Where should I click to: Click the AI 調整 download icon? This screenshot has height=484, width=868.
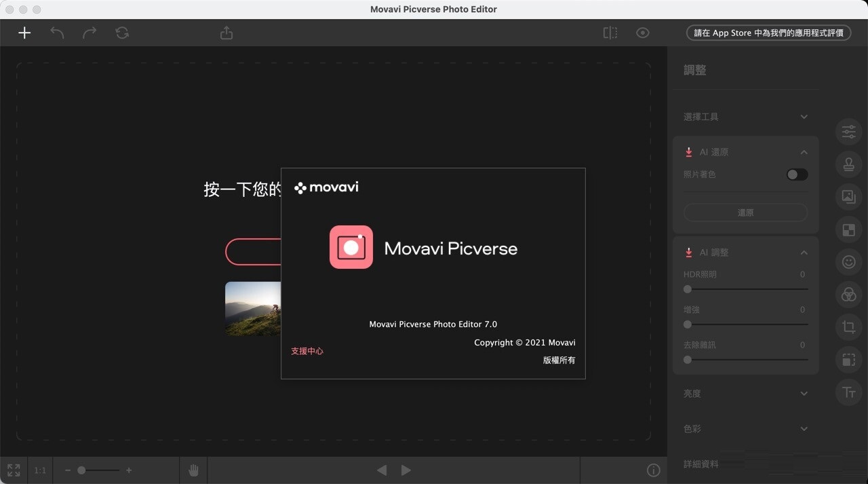click(x=688, y=253)
